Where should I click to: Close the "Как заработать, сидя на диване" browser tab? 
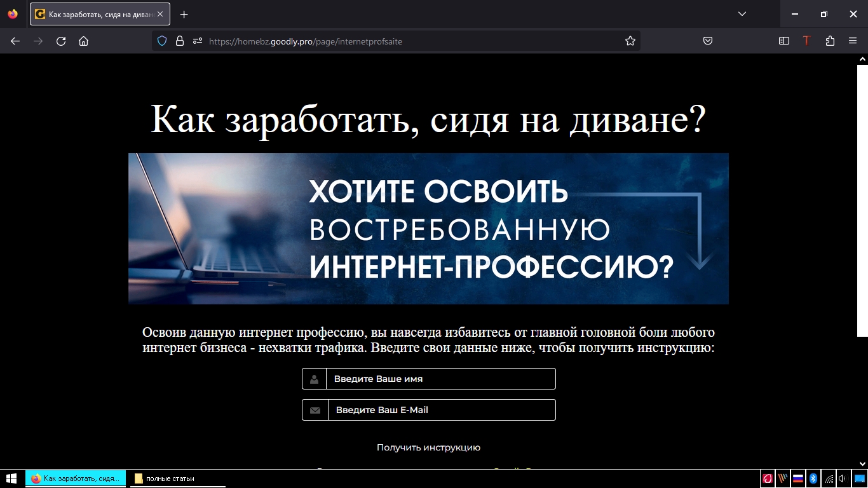point(160,14)
